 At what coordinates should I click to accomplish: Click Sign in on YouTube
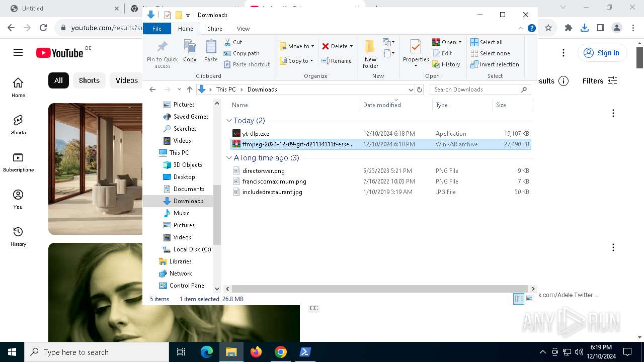(x=602, y=53)
